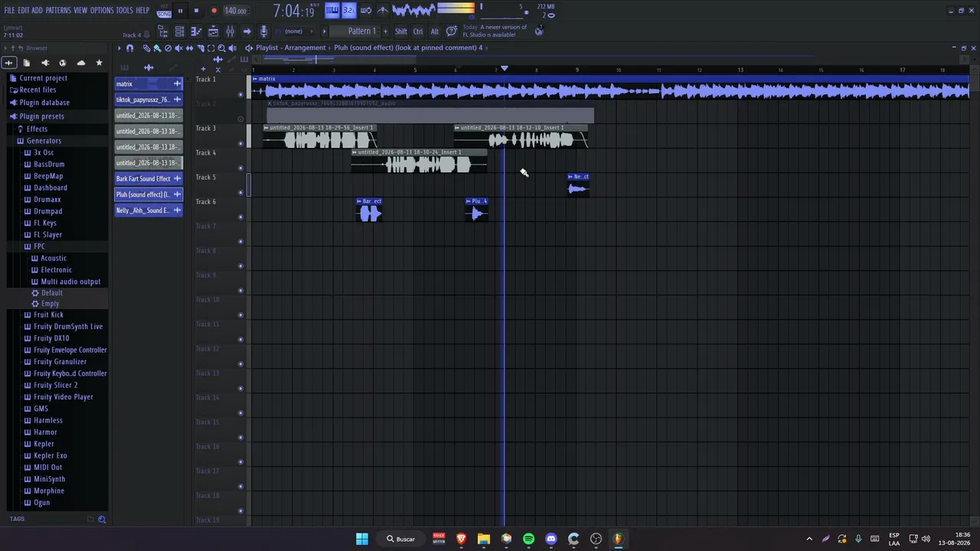Open the Pattern 1 selector dropdown
The height and width of the screenshot is (551, 980).
click(355, 31)
